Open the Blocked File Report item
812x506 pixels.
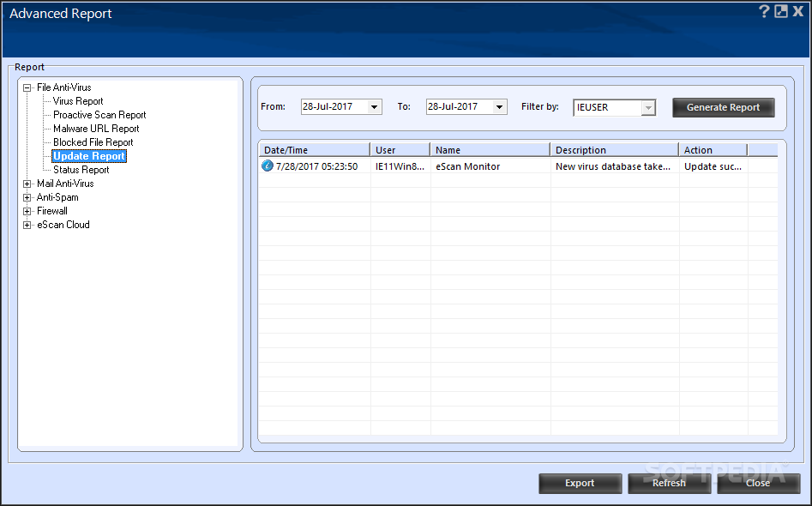(93, 142)
